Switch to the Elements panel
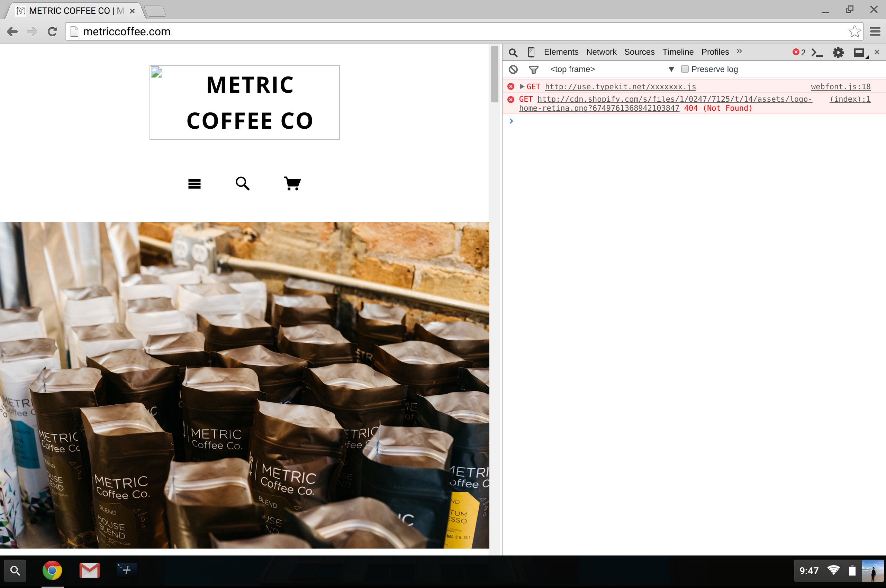This screenshot has width=886, height=588. pyautogui.click(x=561, y=52)
